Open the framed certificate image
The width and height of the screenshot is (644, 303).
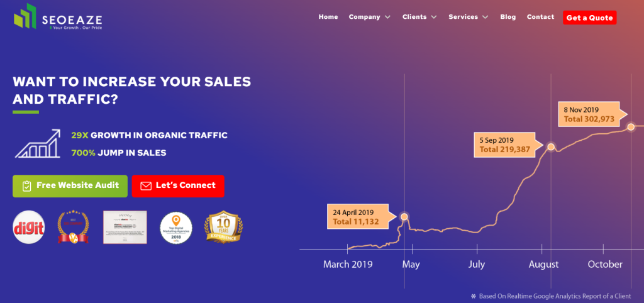125,227
